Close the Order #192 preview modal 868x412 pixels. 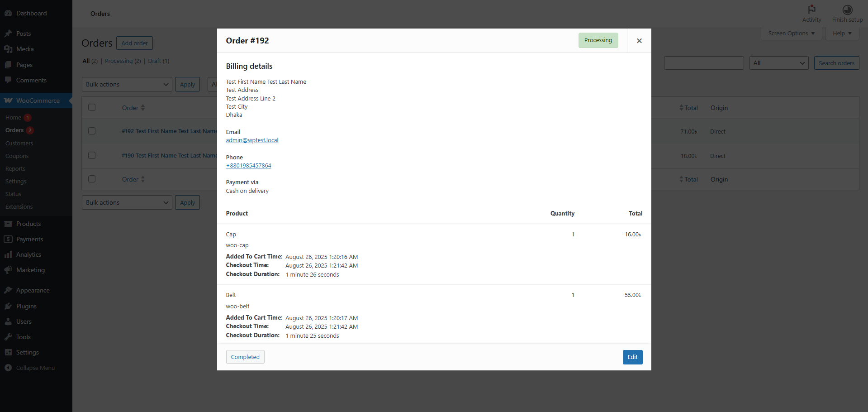[x=639, y=41]
